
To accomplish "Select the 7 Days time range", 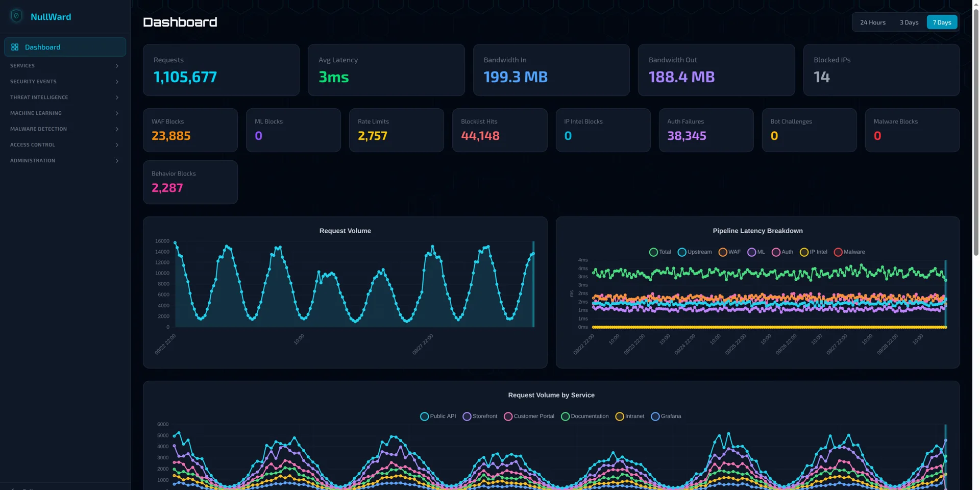I will pos(942,22).
